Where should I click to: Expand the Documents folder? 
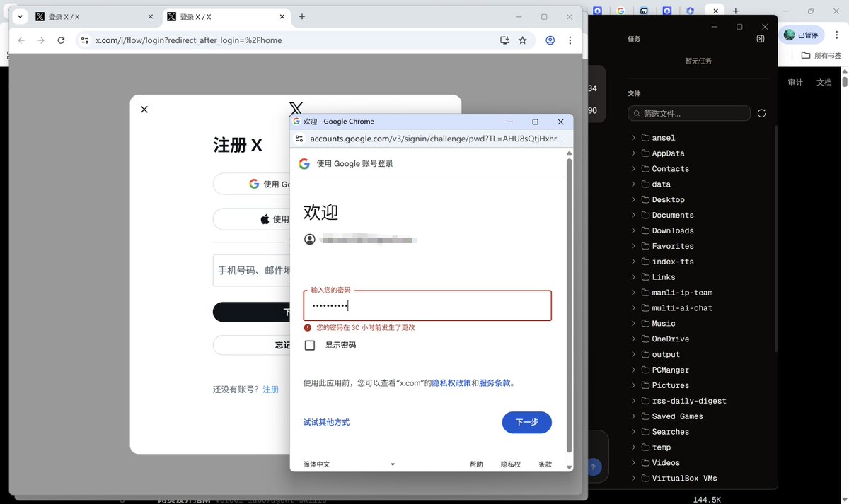[633, 216]
